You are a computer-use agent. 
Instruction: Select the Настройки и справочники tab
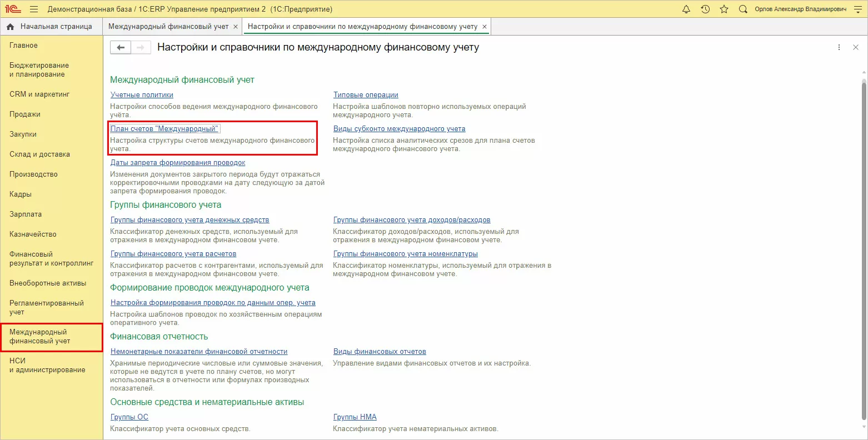coord(362,27)
